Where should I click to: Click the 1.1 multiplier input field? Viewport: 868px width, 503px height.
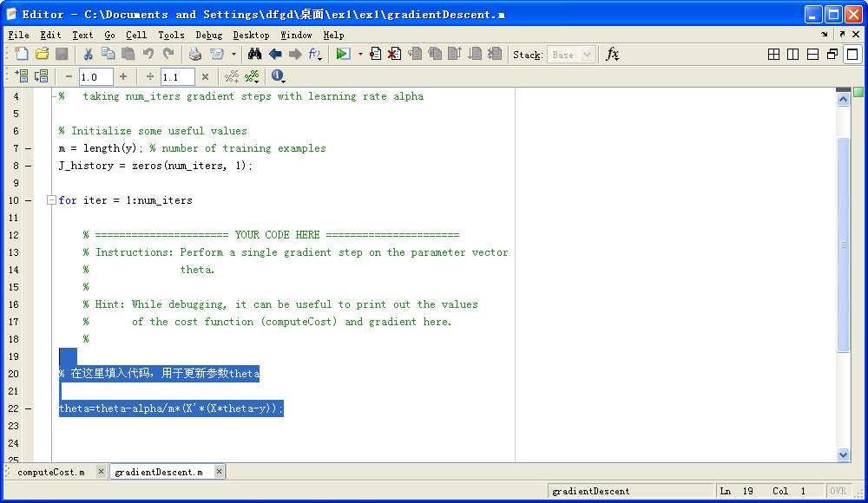pyautogui.click(x=178, y=77)
